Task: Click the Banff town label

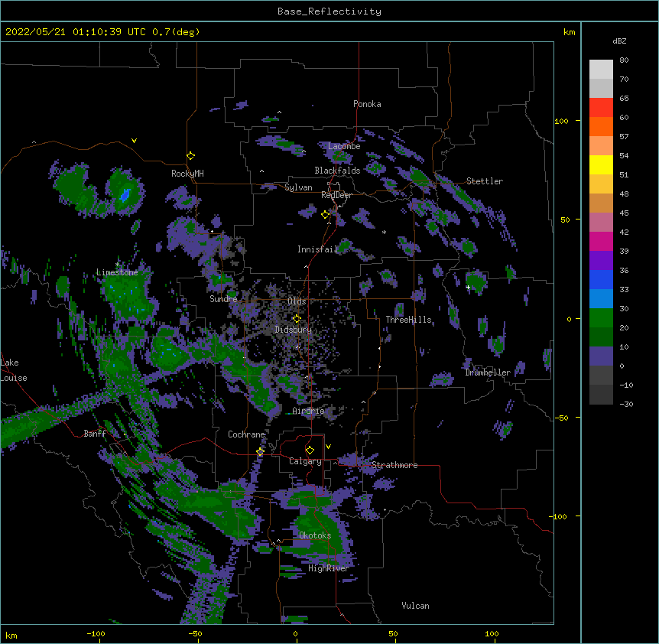Action: (95, 434)
